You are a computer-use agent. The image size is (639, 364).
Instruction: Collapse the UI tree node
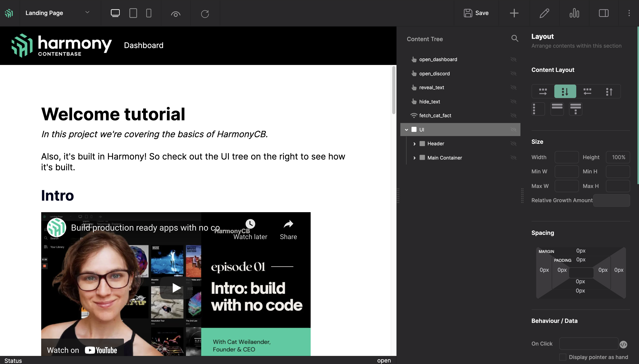click(x=406, y=130)
